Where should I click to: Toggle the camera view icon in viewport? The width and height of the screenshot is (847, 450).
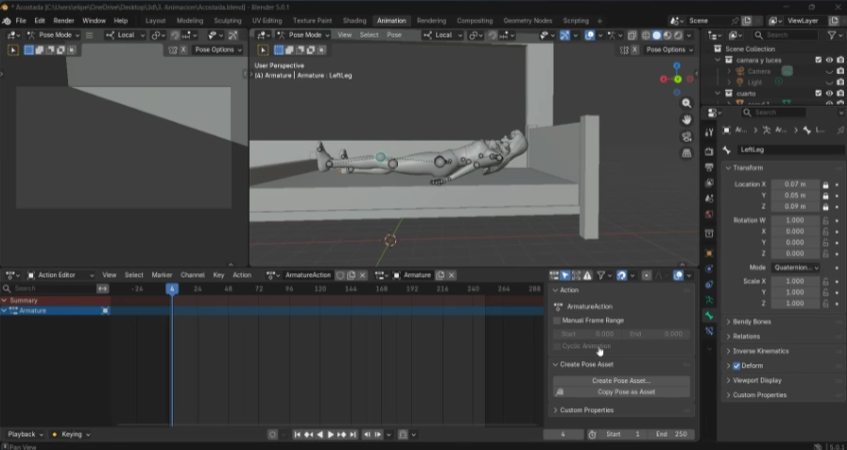click(687, 137)
